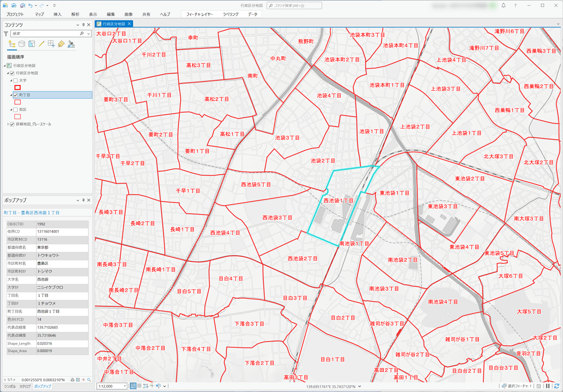This screenshot has height=392, width=563.
Task: Click the refresh icon in the status bar
Action: pos(556,386)
